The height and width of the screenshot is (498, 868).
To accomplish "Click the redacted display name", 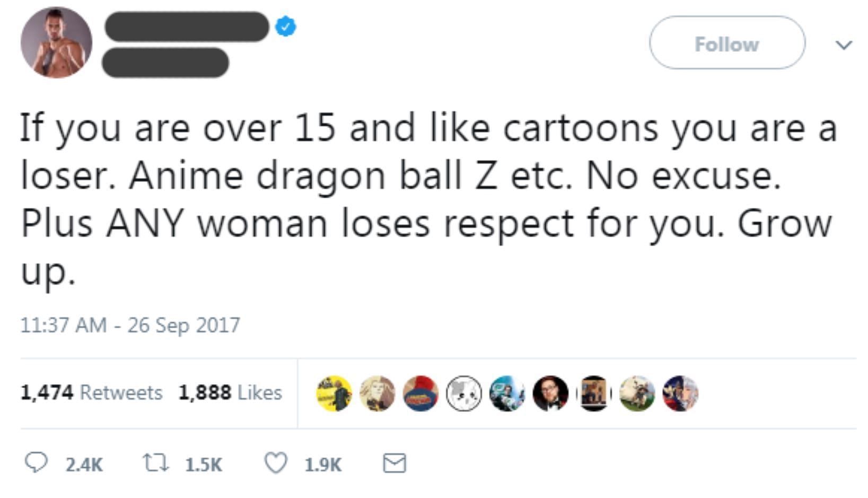I will click(x=187, y=27).
